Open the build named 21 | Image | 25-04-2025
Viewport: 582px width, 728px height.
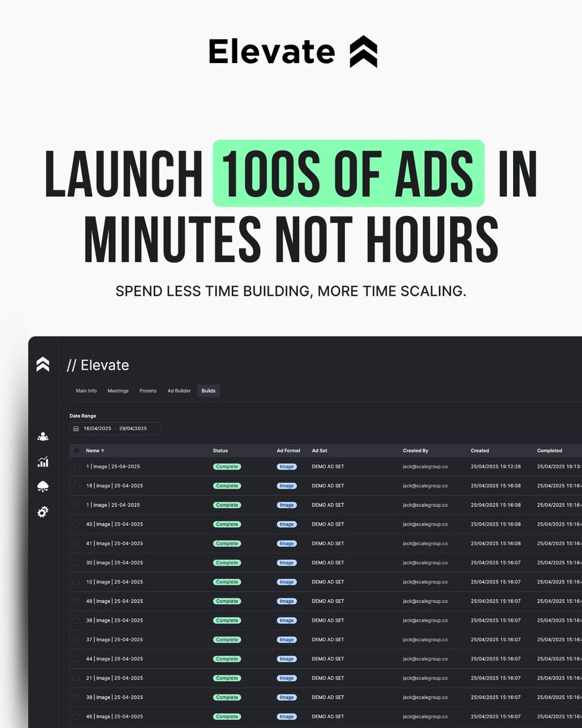(114, 678)
